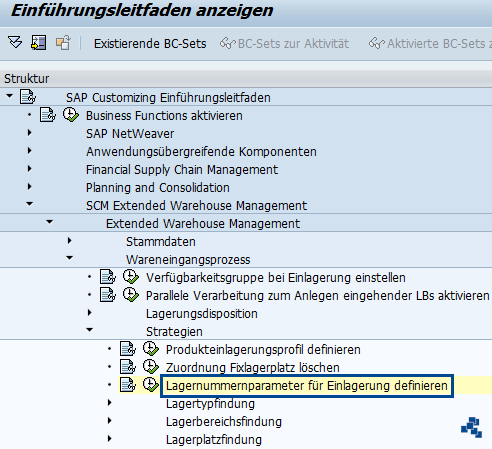
Task: Collapse Wareneingangsprozess node
Action: click(70, 258)
